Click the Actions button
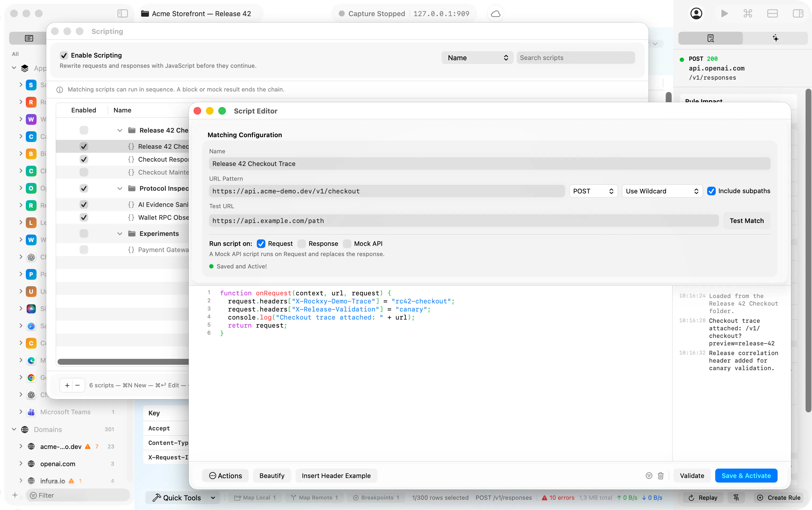The width and height of the screenshot is (812, 510). click(226, 476)
